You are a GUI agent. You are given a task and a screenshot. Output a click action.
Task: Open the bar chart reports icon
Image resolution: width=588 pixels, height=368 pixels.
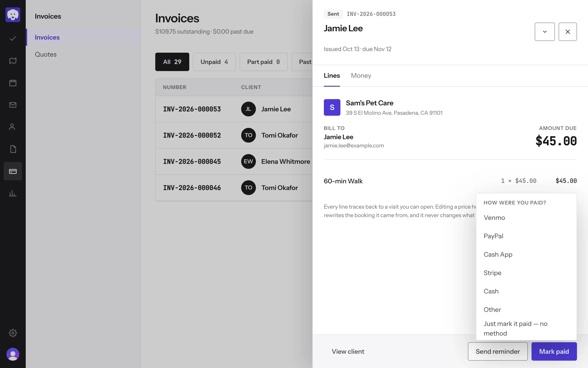coord(13,193)
